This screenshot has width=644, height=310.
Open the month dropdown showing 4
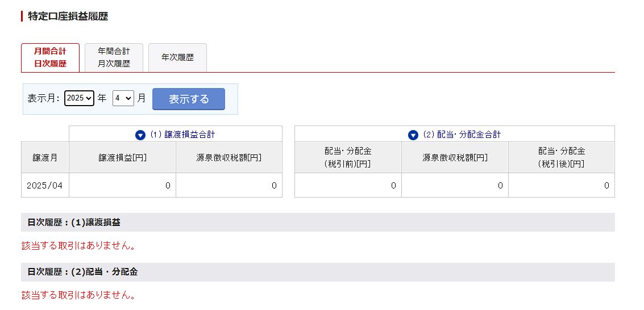(123, 98)
